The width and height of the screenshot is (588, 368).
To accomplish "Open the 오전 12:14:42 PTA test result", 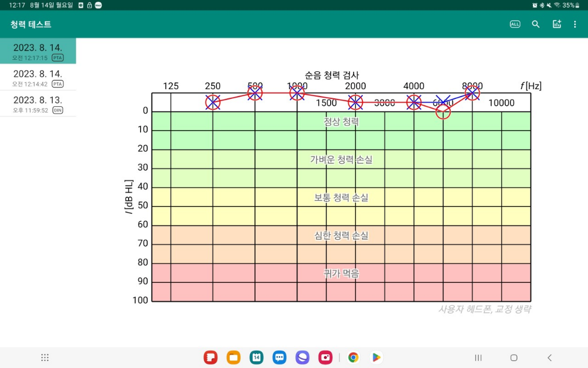I will point(38,78).
